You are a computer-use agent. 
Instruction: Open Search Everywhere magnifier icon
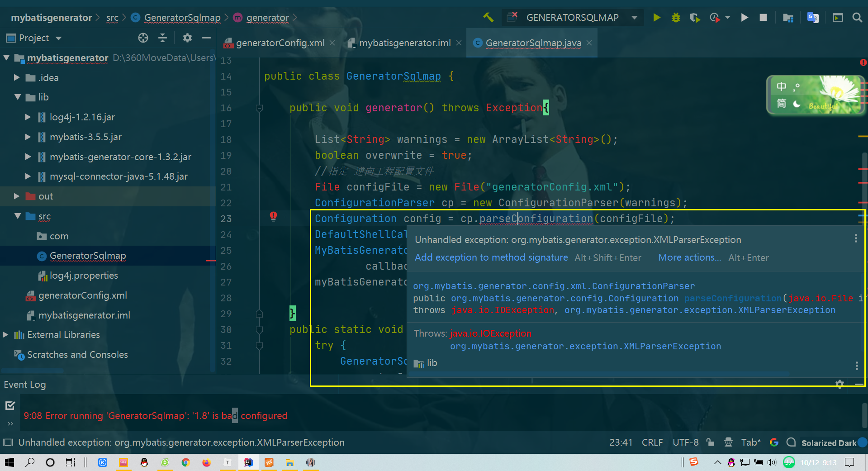point(857,17)
